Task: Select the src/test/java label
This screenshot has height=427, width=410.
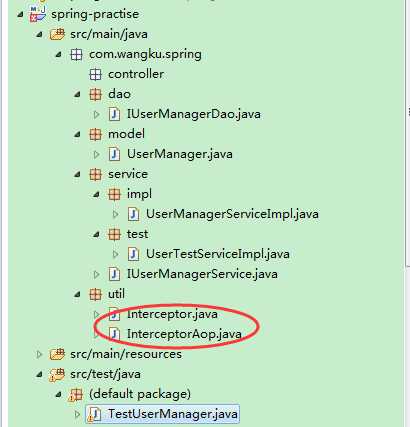Action: click(105, 374)
